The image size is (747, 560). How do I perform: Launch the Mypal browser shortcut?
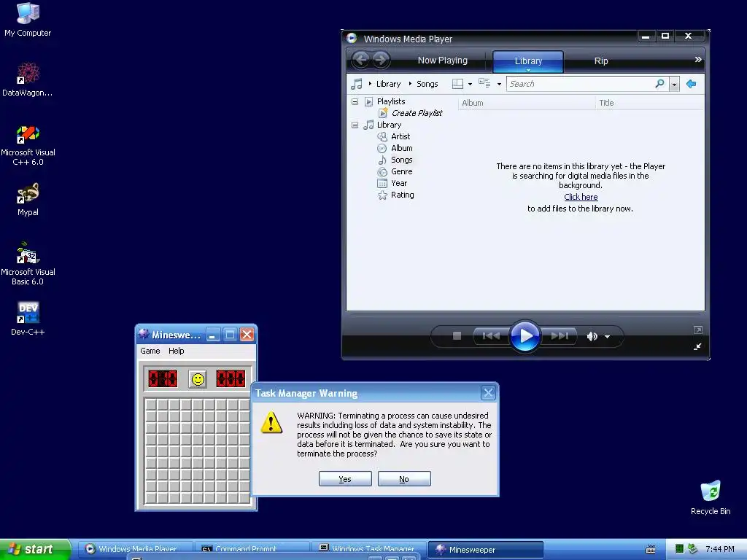[x=28, y=200]
